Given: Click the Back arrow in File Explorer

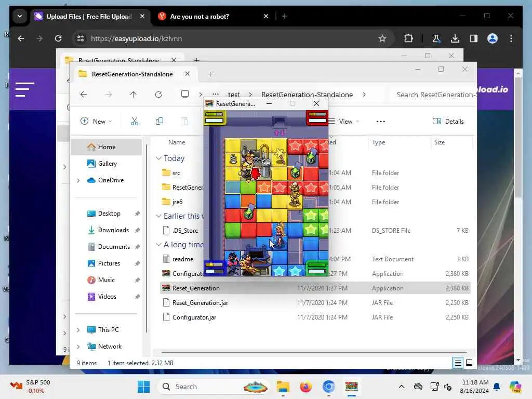Looking at the screenshot, I should coord(84,95).
